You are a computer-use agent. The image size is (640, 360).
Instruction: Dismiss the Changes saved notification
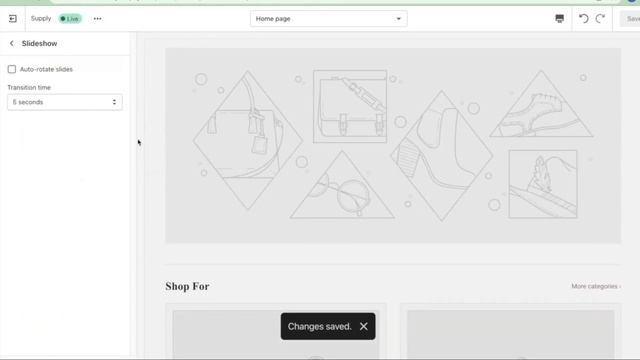tap(364, 326)
